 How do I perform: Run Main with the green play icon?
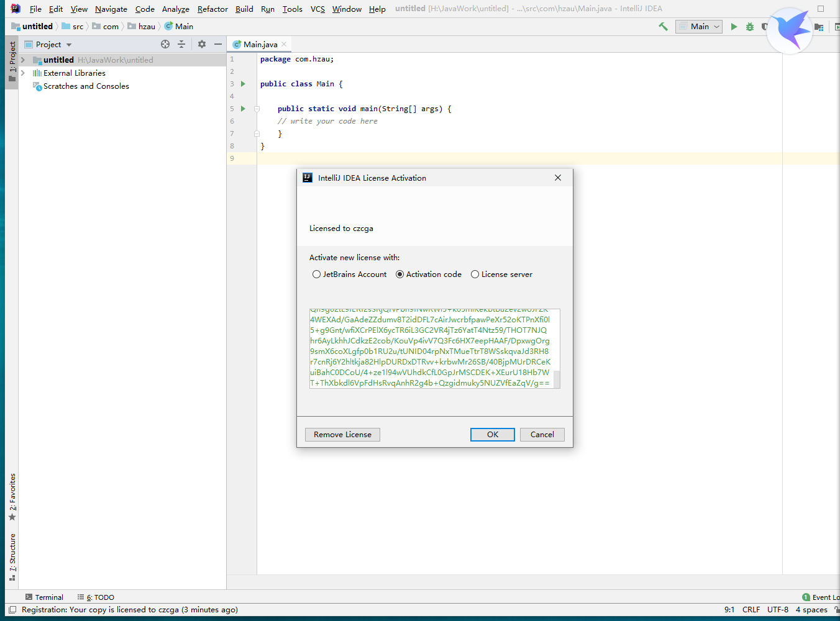734,27
